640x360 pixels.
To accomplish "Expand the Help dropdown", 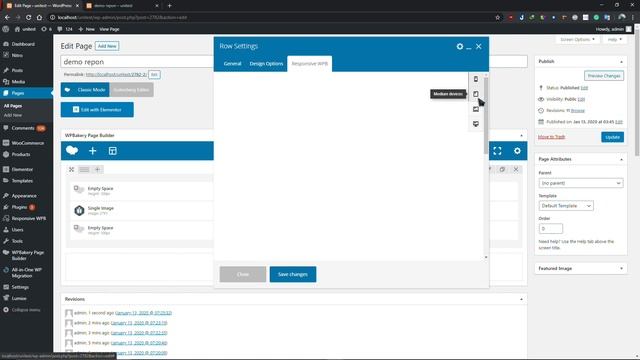I will click(x=614, y=40).
